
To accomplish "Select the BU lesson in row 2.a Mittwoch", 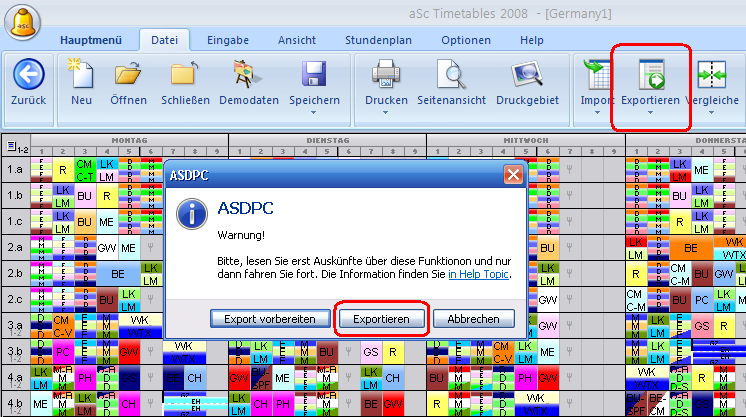I will (x=547, y=248).
